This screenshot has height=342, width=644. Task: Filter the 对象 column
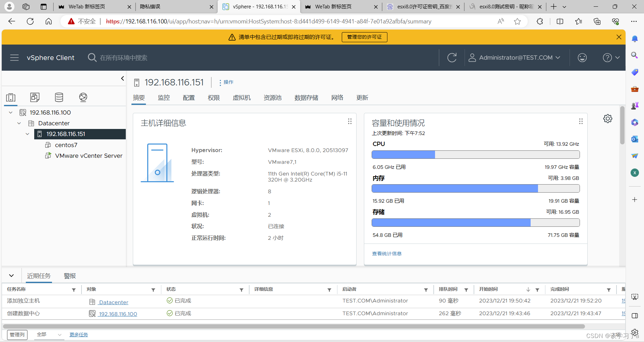point(153,290)
